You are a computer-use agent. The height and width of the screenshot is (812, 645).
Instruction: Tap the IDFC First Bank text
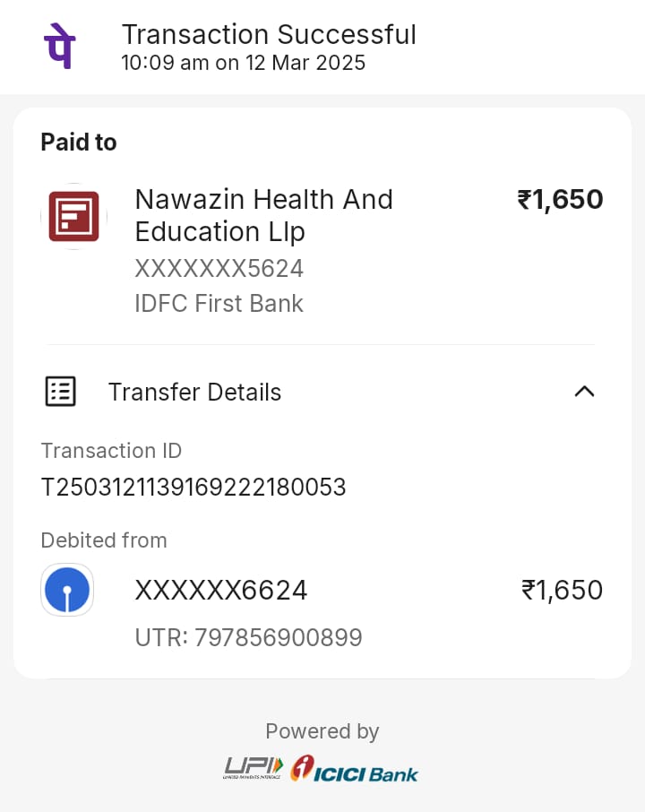pos(219,304)
